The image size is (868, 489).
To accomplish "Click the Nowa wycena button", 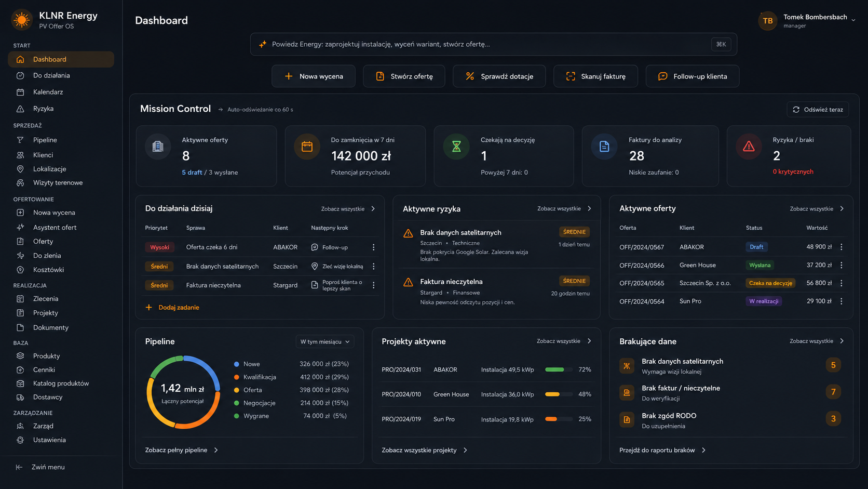I will tap(314, 76).
